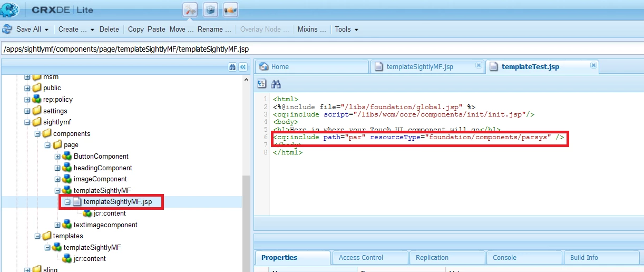
Task: Click the Mixins ... button
Action: 313,30
